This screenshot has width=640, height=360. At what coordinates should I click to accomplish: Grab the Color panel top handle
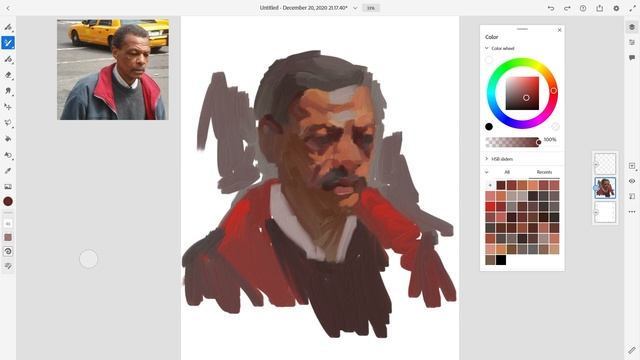522,29
